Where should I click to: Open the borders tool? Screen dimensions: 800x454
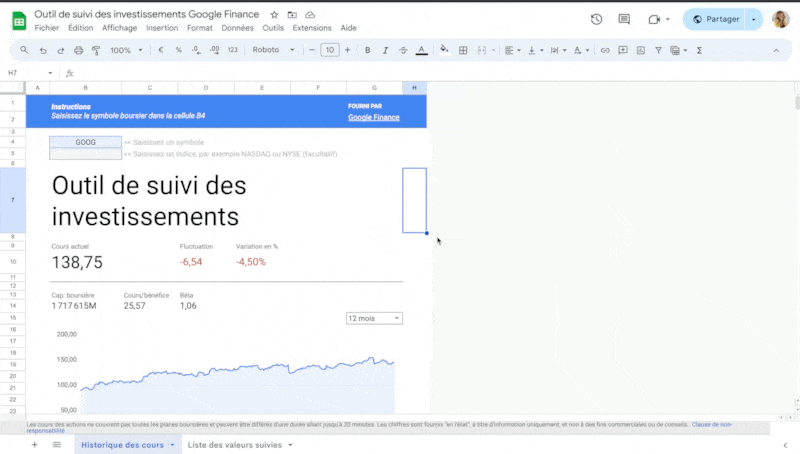coord(463,50)
